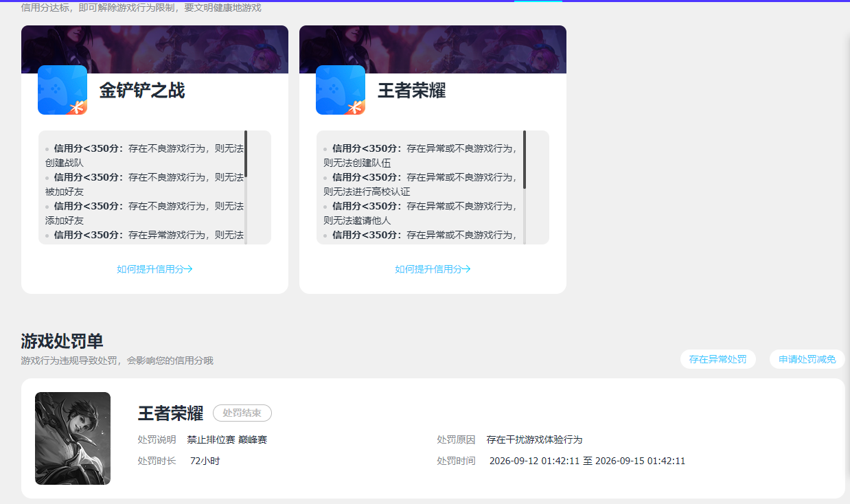Click the 王者荣耀 card game controller icon
Viewport: 850px width, 504px height.
(341, 90)
